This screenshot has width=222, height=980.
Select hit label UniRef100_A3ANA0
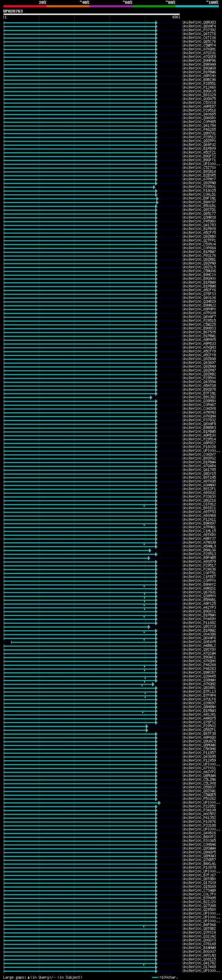pyautogui.click(x=199, y=485)
